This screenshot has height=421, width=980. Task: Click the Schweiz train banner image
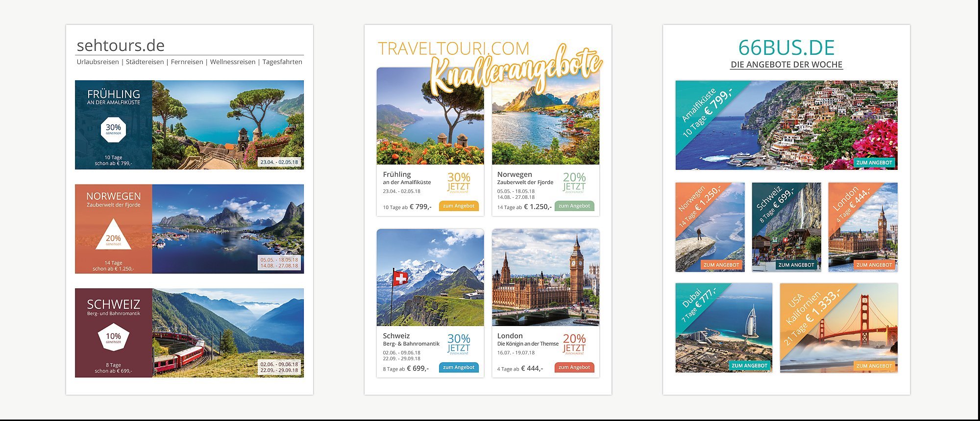pyautogui.click(x=228, y=333)
